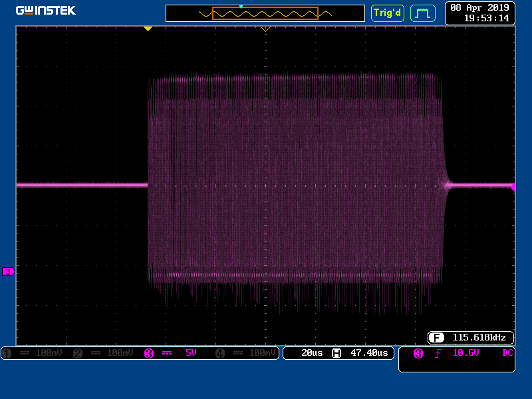Click the trigger source channel 3 icon

coord(418,354)
